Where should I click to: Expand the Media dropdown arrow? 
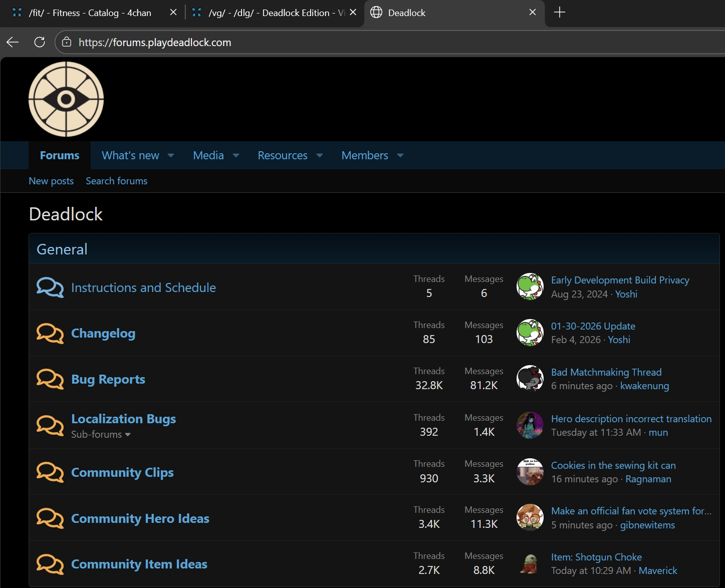236,156
